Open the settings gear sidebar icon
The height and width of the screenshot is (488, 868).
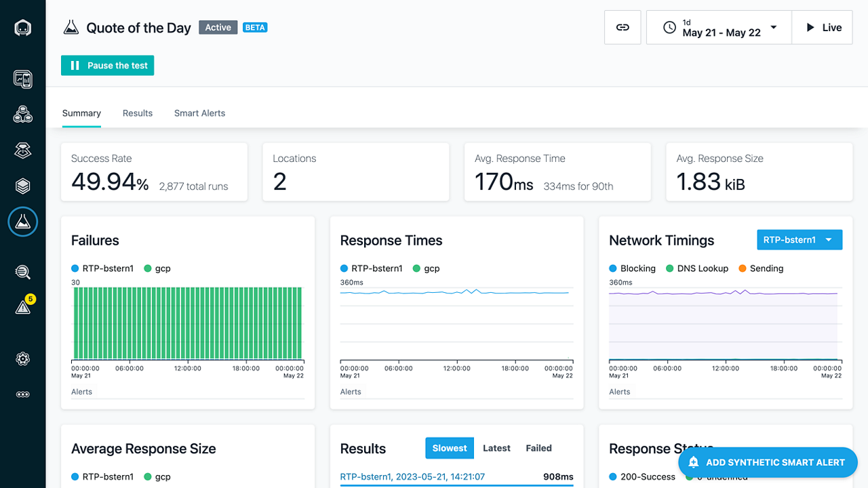pyautogui.click(x=23, y=359)
